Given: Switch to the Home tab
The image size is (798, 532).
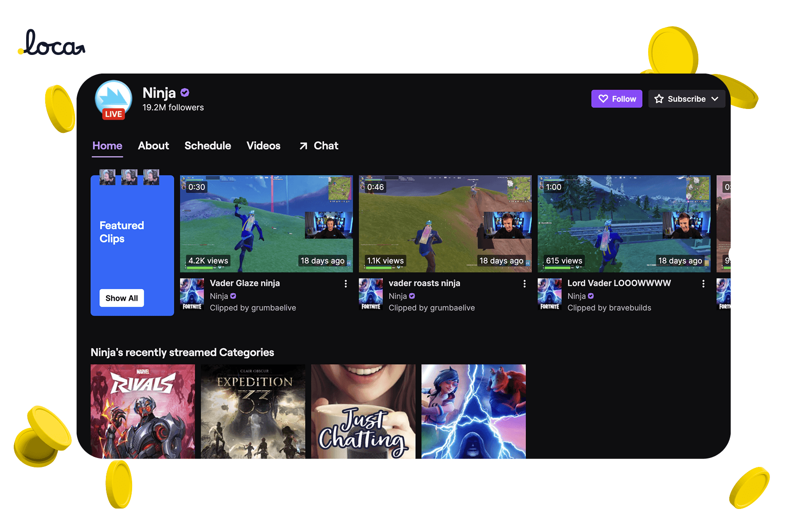Looking at the screenshot, I should tap(107, 146).
